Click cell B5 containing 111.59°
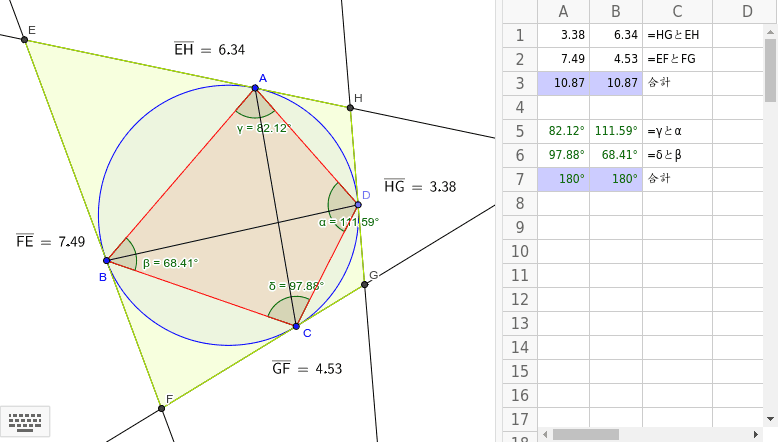This screenshot has width=780, height=444. (616, 131)
